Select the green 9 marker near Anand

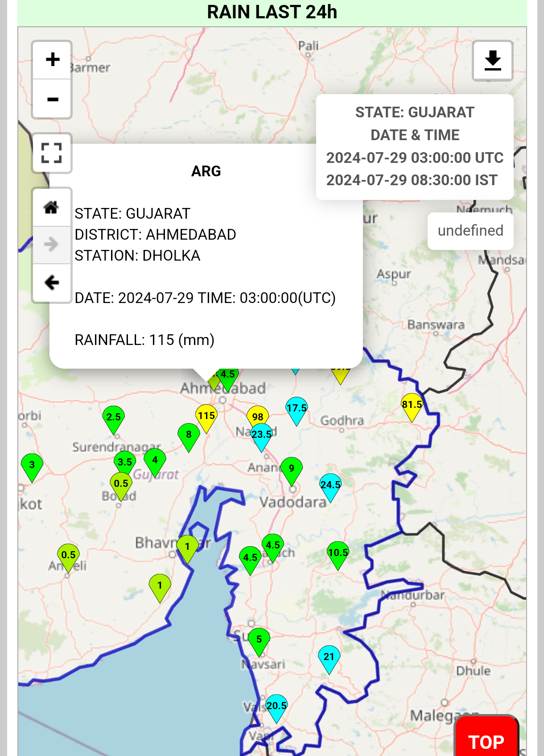pyautogui.click(x=292, y=469)
